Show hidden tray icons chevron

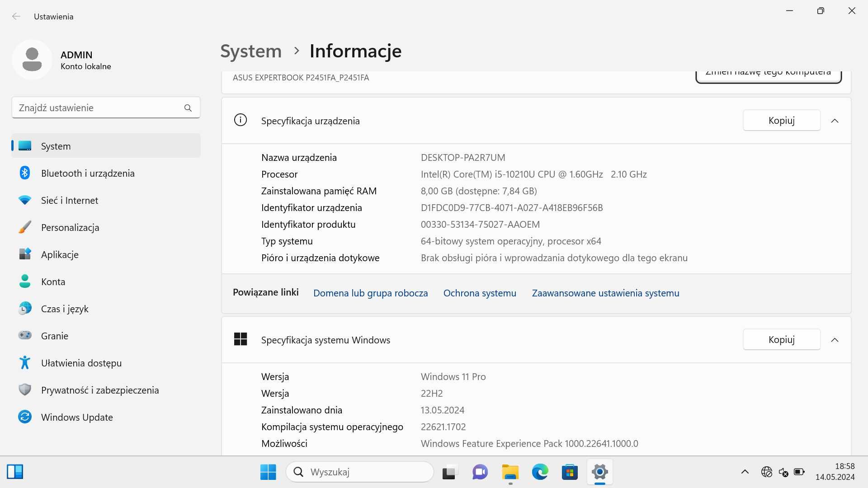point(745,472)
